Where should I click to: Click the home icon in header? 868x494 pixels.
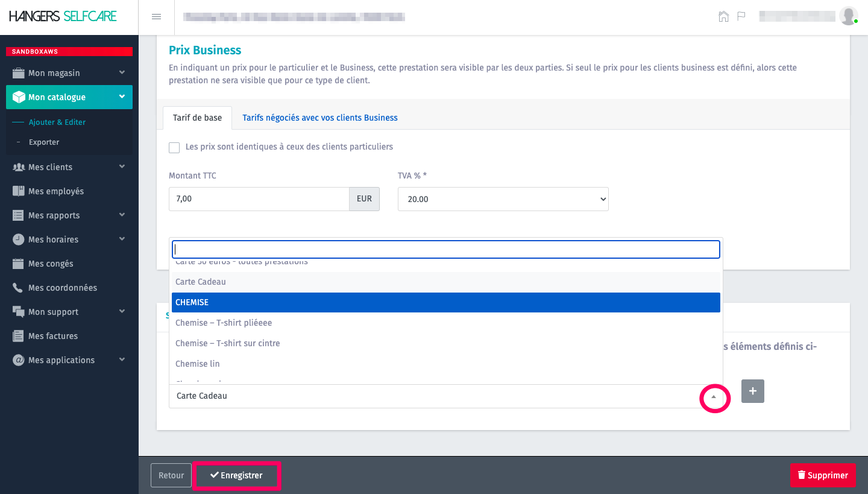tap(723, 16)
